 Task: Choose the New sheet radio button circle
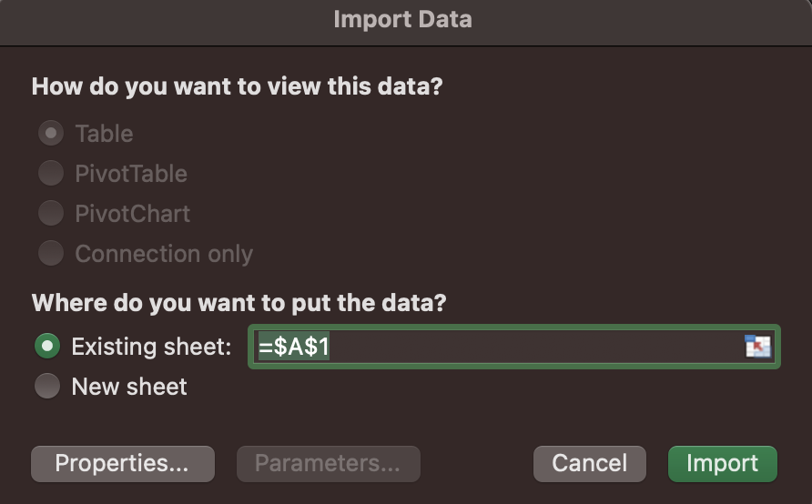pyautogui.click(x=47, y=387)
